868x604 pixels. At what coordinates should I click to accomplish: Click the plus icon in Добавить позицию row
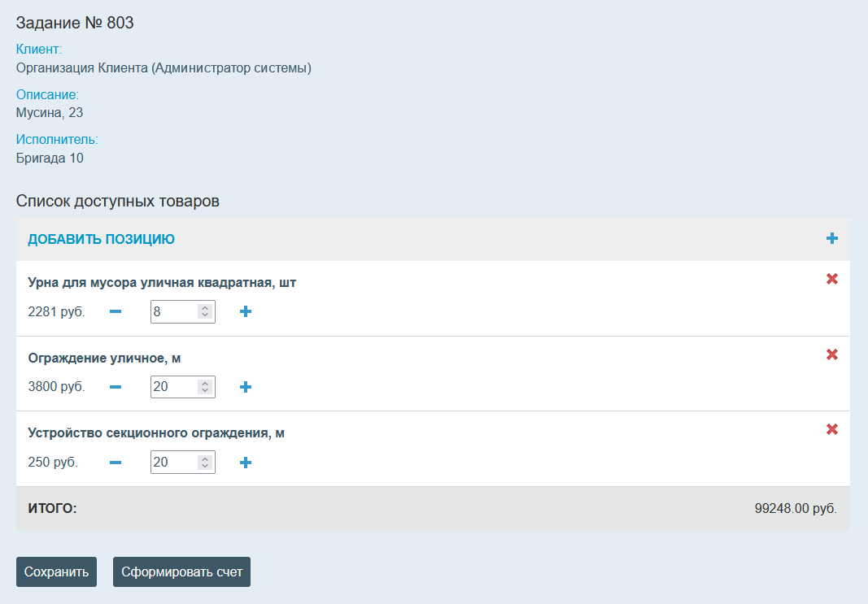831,239
